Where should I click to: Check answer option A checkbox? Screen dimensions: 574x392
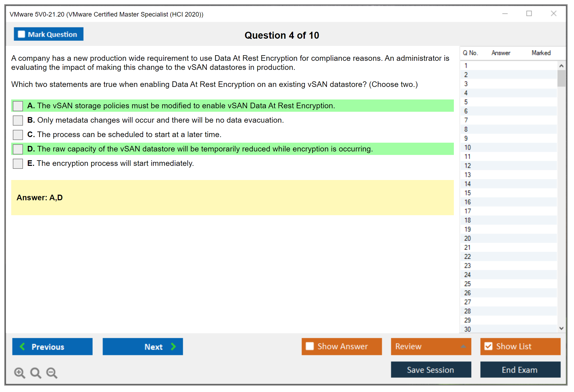point(18,106)
